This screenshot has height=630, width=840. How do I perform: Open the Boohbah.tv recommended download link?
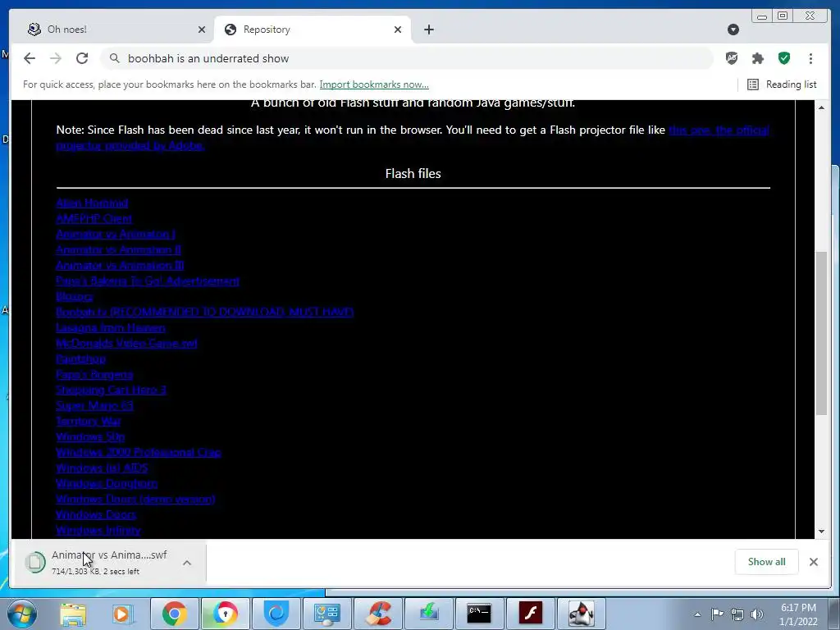click(x=204, y=312)
